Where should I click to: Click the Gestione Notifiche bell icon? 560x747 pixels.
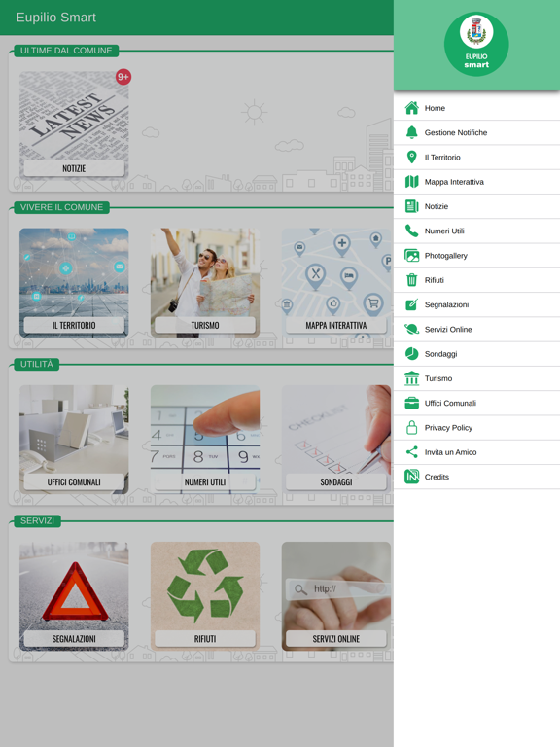(x=411, y=132)
